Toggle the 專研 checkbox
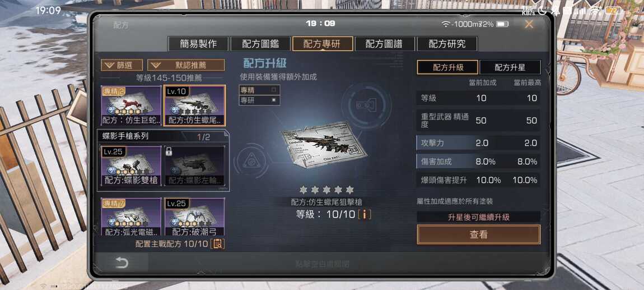Image resolution: width=644 pixels, height=290 pixels. 273,100
